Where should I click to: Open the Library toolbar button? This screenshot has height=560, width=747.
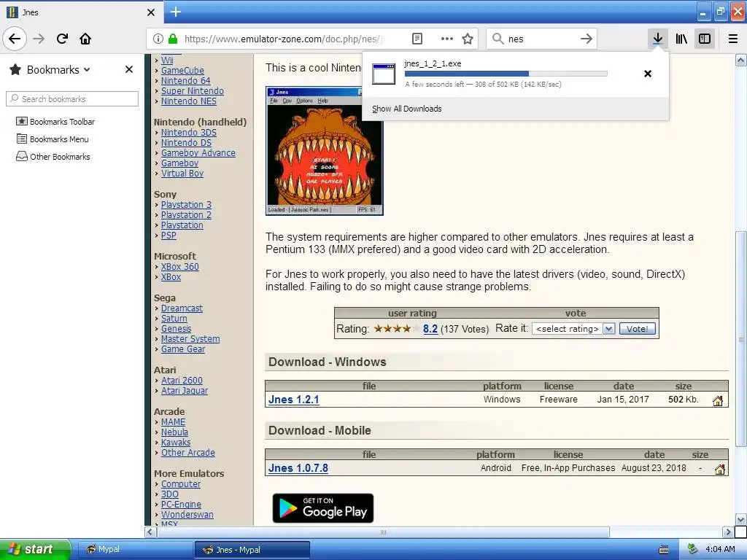pyautogui.click(x=681, y=39)
